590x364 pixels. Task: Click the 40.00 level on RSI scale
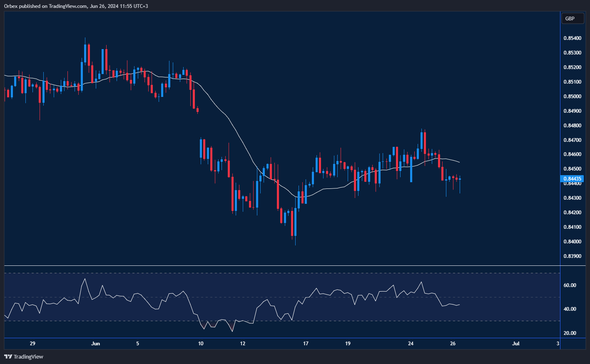570,309
